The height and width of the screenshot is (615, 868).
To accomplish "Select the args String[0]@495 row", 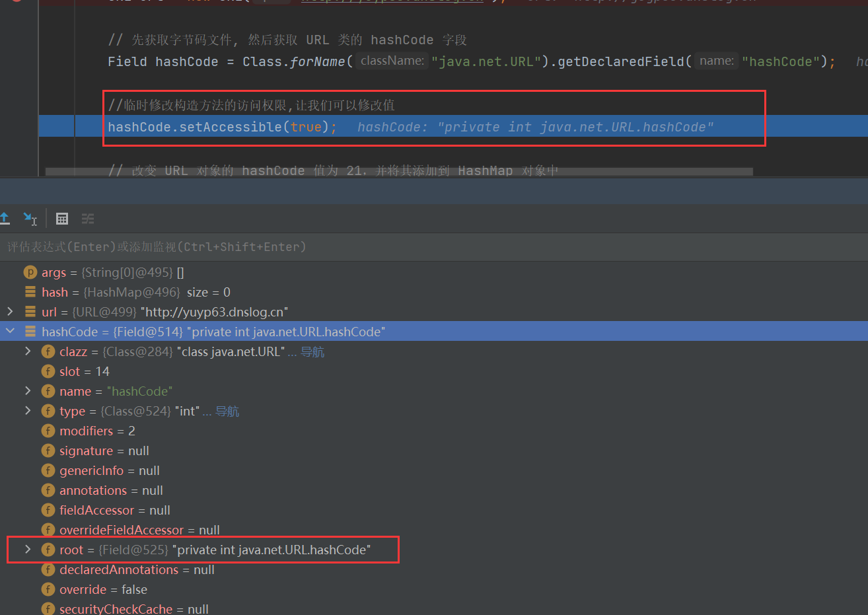I will coord(434,272).
